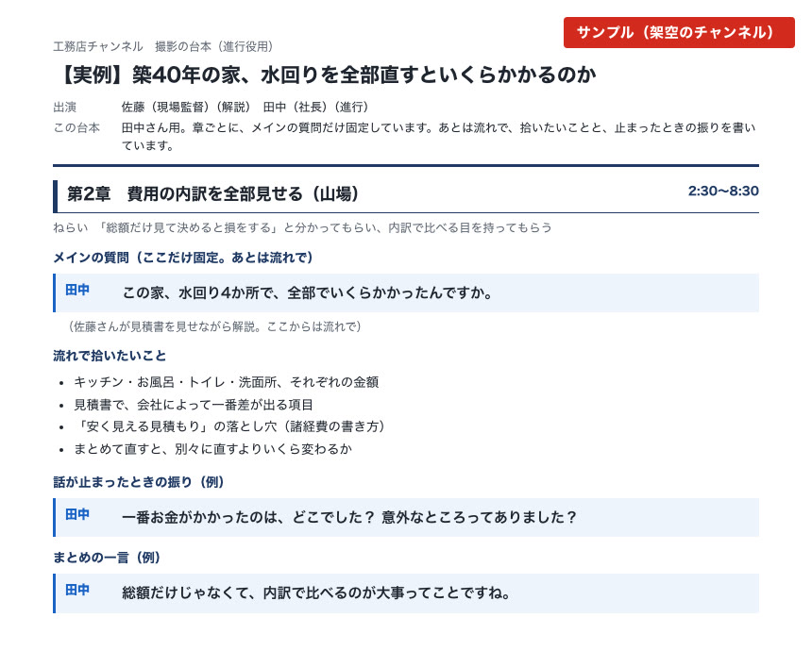Screen dimensions: 812x651
Task: Click the ねらい line about 総額だけ見て決める
Action: click(x=302, y=227)
